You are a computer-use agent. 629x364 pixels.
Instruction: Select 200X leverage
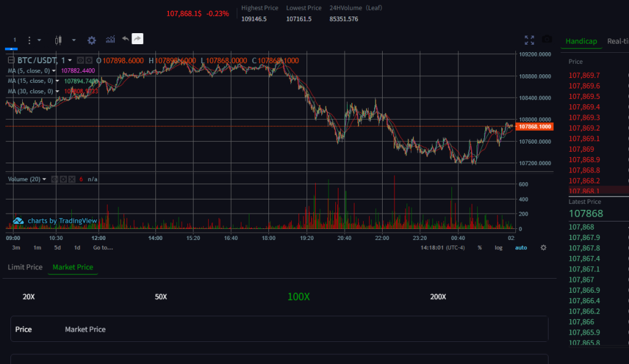point(438,296)
